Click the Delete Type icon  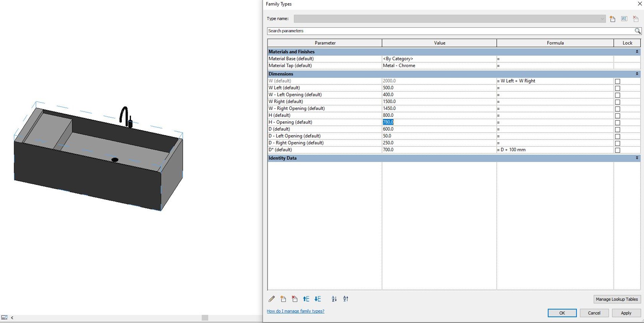coord(635,19)
